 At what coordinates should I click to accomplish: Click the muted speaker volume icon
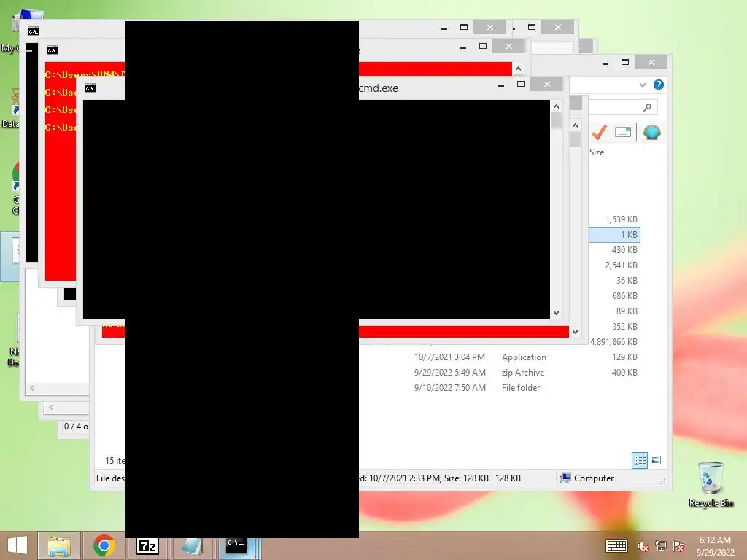pyautogui.click(x=643, y=546)
